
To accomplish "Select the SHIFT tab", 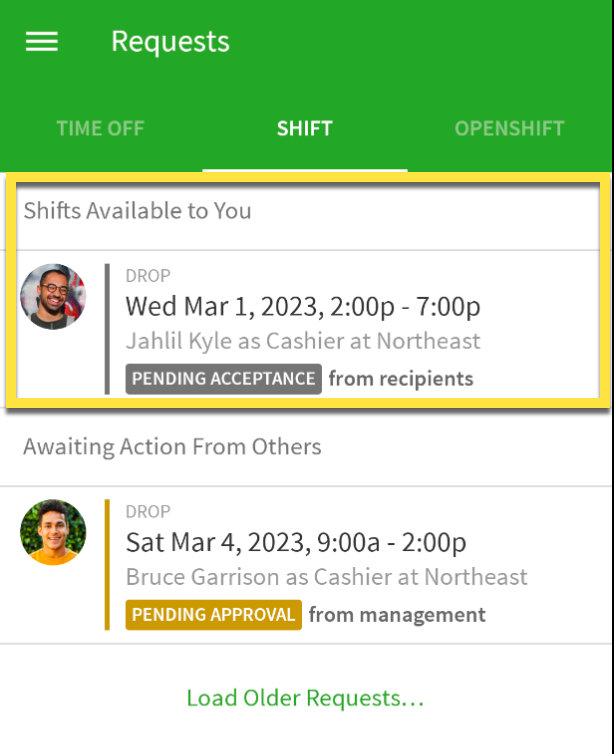I will coord(305,128).
